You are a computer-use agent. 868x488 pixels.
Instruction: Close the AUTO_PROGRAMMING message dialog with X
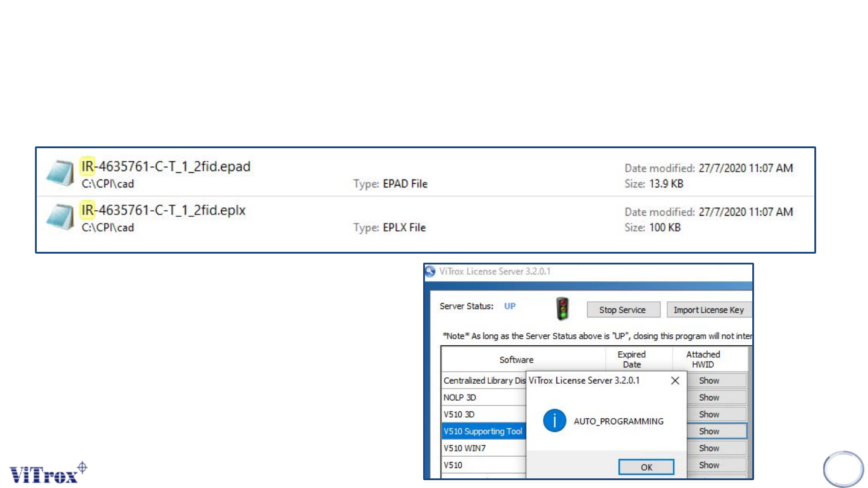[x=675, y=381]
